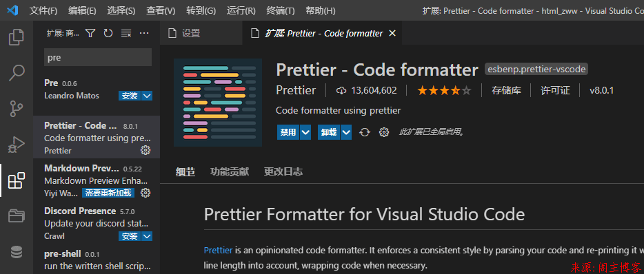Image resolution: width=644 pixels, height=274 pixels.
Task: Open dropdown arrow next to 禁用 button
Action: coord(305,132)
